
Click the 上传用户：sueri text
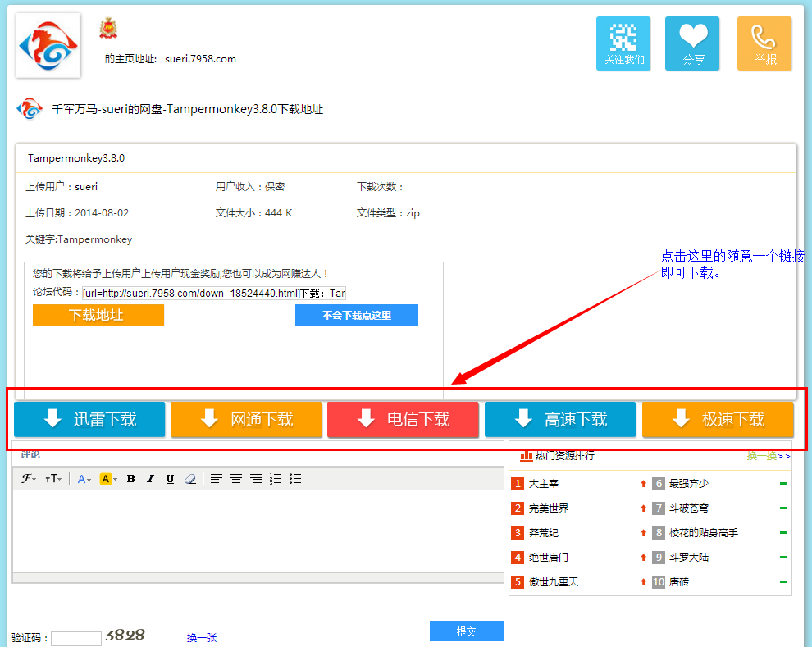click(x=62, y=187)
